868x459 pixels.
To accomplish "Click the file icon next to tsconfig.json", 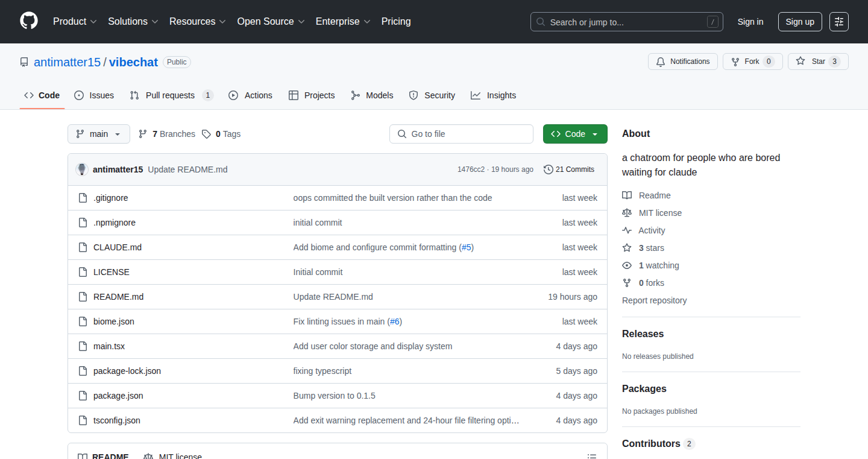I will 83,420.
